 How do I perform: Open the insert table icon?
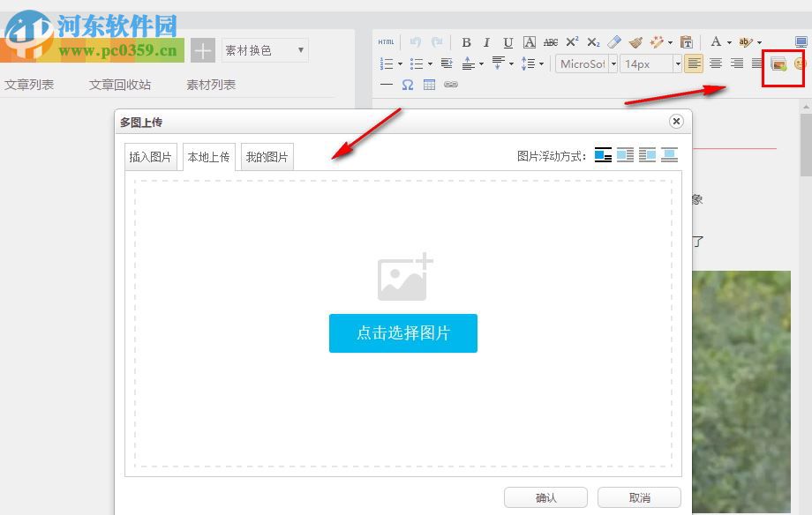tap(429, 85)
